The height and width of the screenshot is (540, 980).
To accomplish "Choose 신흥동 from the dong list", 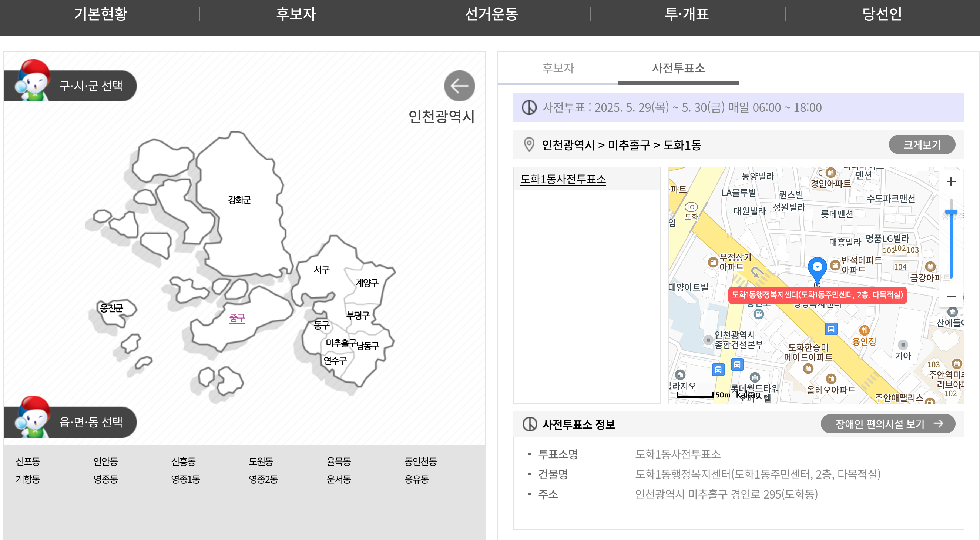I will click(183, 461).
